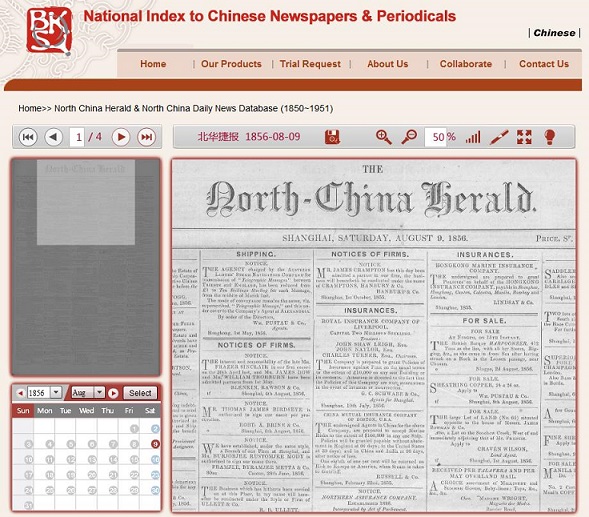Save the page with the floppy disk icon
This screenshot has height=517, width=589.
332,137
